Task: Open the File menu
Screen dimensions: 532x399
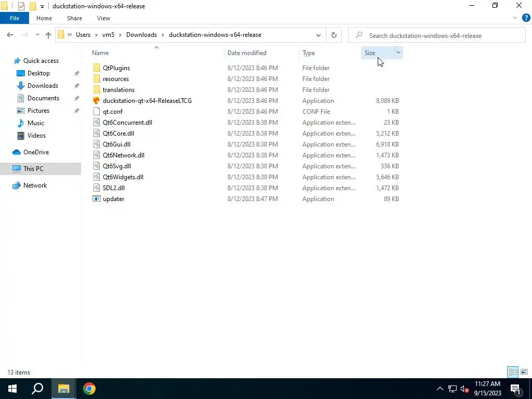Action: click(x=14, y=18)
